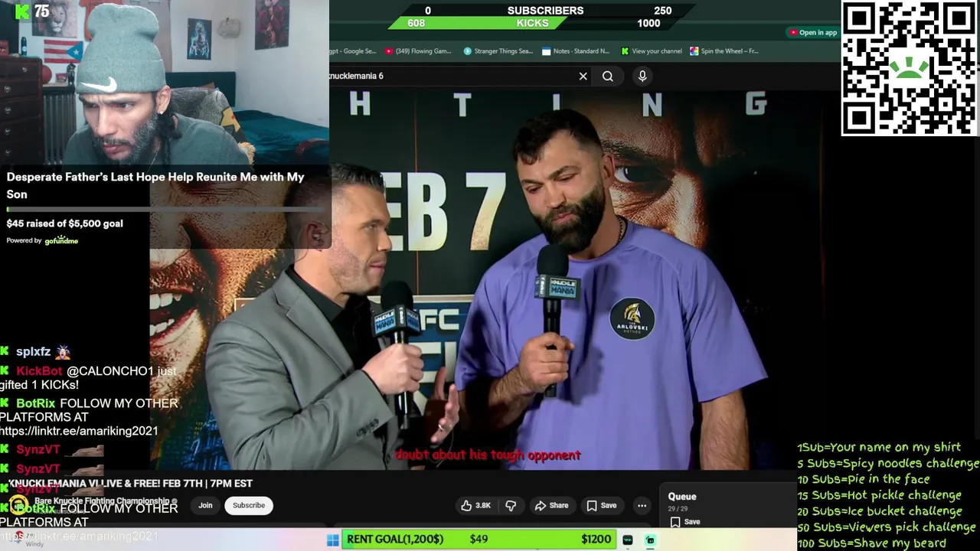Click the QR code image
The height and width of the screenshot is (551, 980).
[x=910, y=68]
